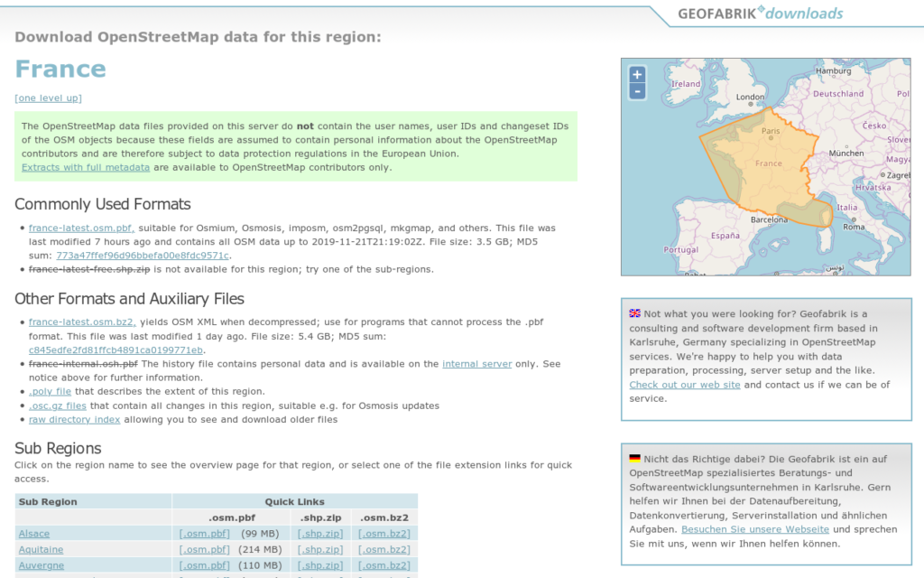Download france-latest.osm.pbf file
Image resolution: width=924 pixels, height=578 pixels.
[x=81, y=228]
